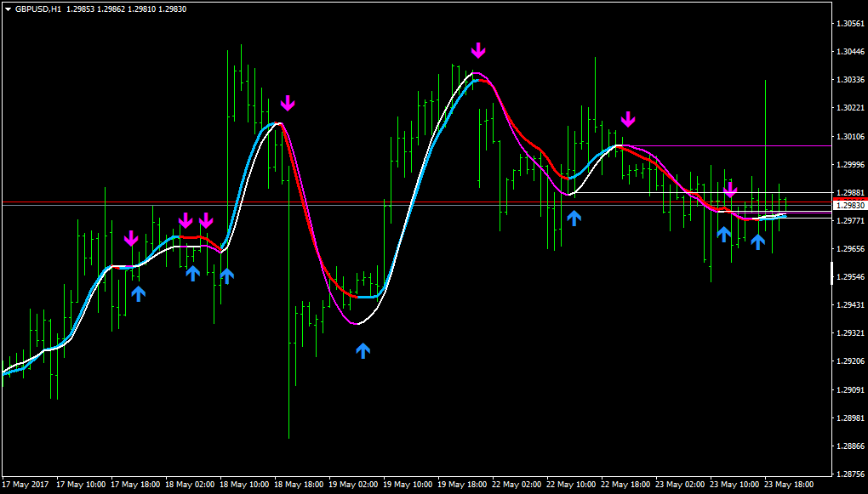Click the blue up arrow above the 23 May 10:00 label
868x494 pixels.
pyautogui.click(x=723, y=234)
